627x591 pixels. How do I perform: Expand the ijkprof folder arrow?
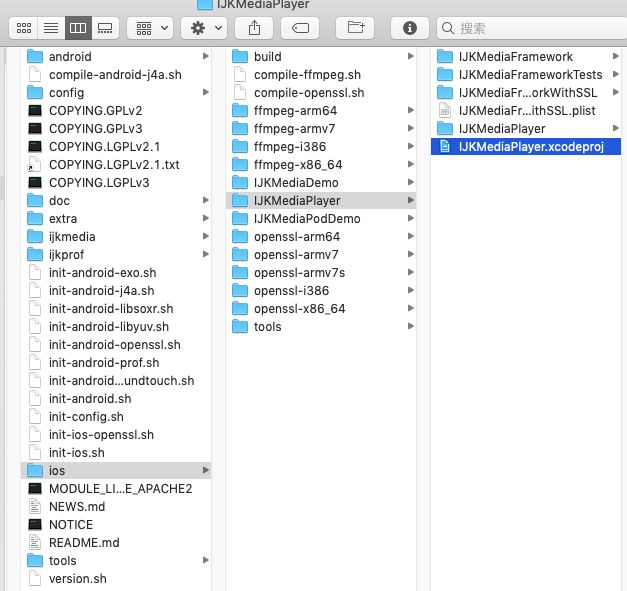206,254
